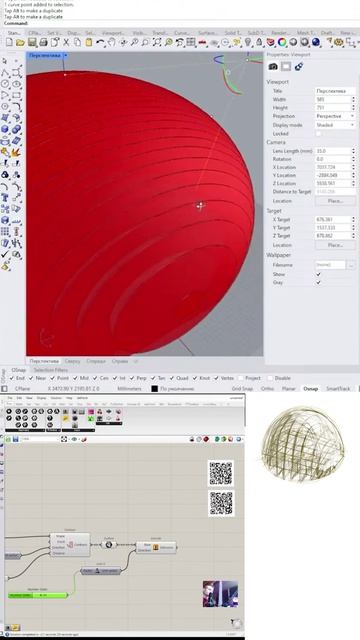This screenshot has height=640, width=360.
Task: Click the Array tool grid icon
Action: (x=5, y=232)
